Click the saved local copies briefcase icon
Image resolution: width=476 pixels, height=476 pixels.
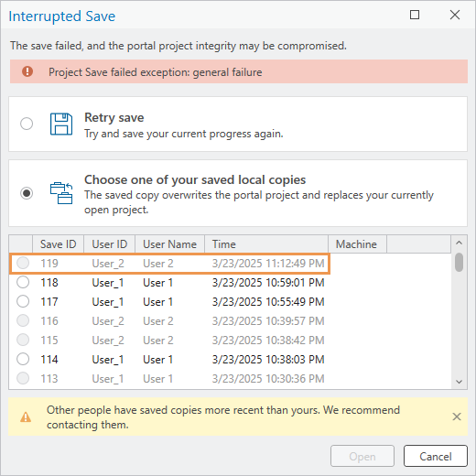(61, 193)
